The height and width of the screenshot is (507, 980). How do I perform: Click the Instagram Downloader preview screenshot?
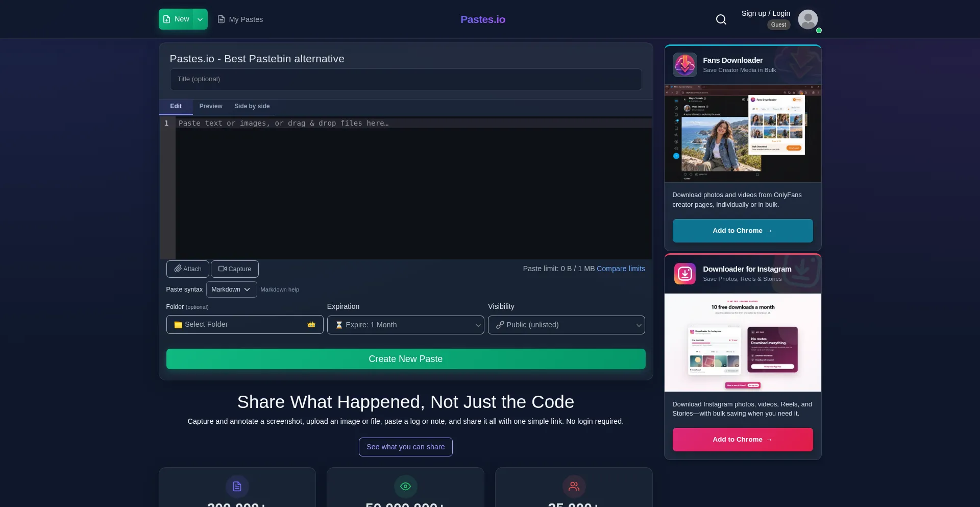coord(742,343)
